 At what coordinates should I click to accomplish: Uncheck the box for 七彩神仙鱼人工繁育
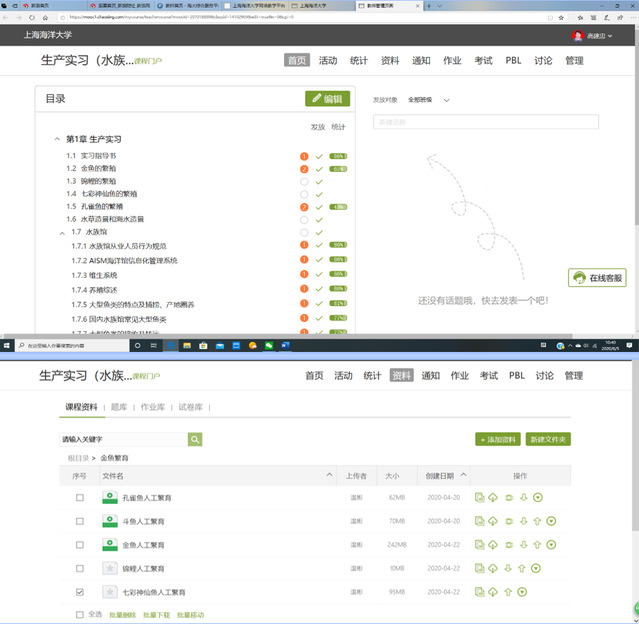point(80,592)
